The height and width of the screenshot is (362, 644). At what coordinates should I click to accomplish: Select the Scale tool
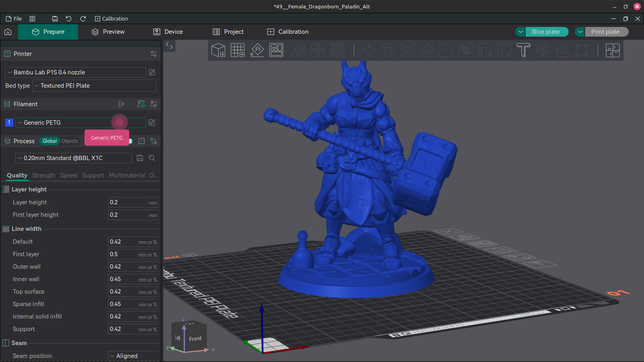(407, 50)
